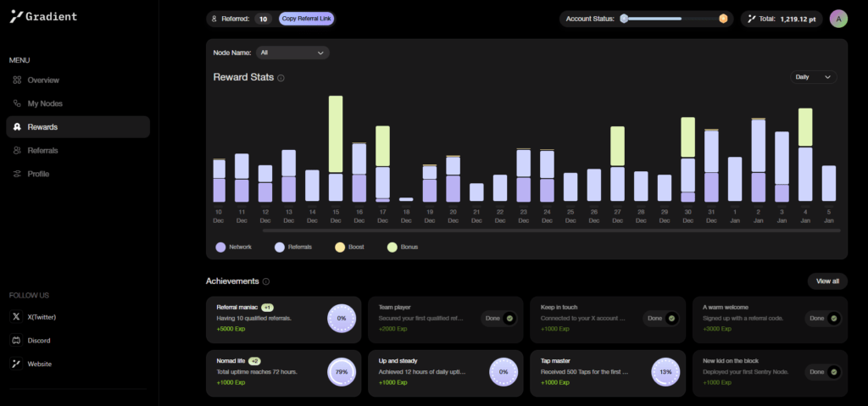
Task: Open the user avatar in top right
Action: 837,19
